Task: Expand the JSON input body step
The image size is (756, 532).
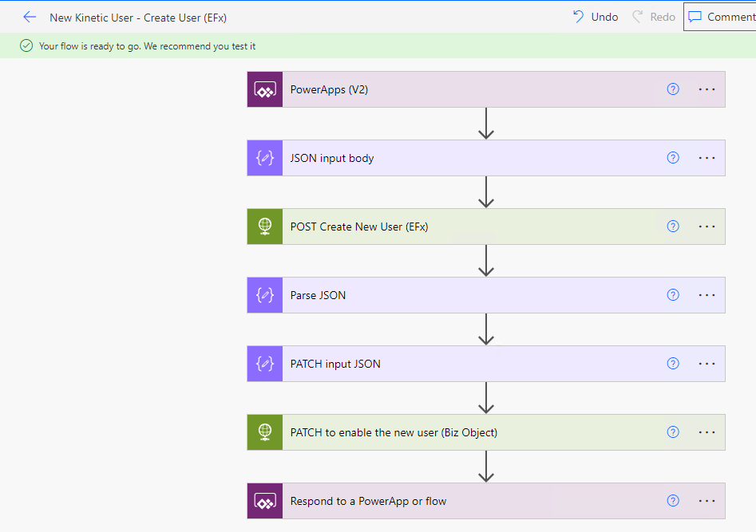Action: 486,158
